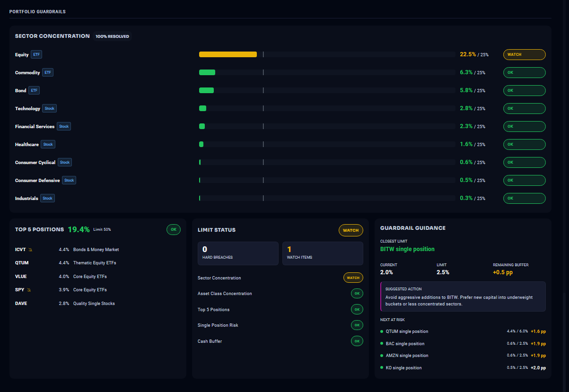Click the Stock tag next to Technology
The image size is (569, 392).
click(x=50, y=108)
